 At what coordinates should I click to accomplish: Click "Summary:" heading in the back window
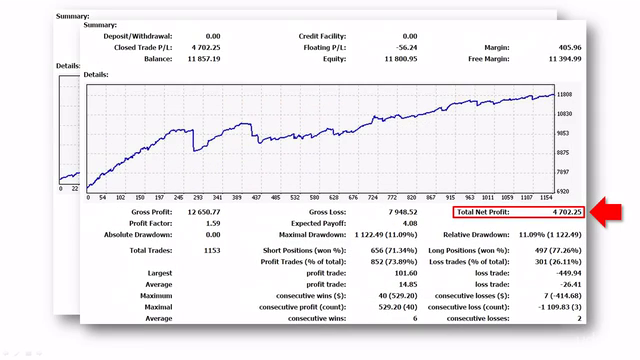click(x=72, y=16)
